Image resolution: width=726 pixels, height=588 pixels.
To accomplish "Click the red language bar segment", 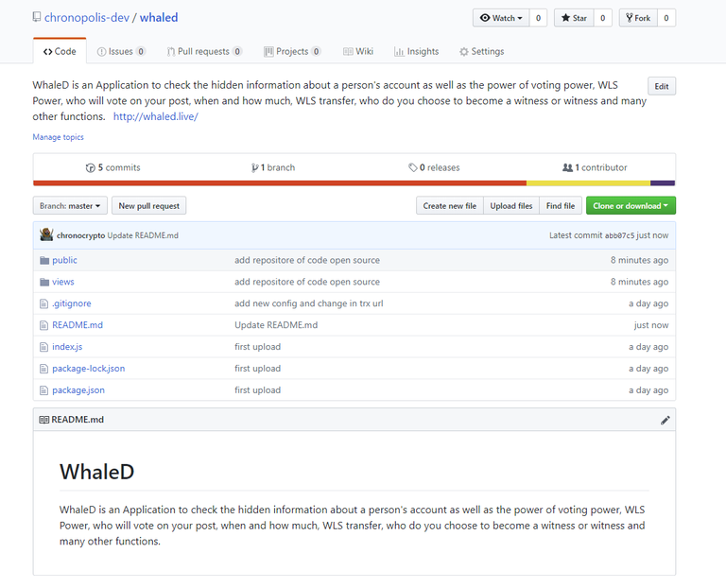I will coord(279,182).
